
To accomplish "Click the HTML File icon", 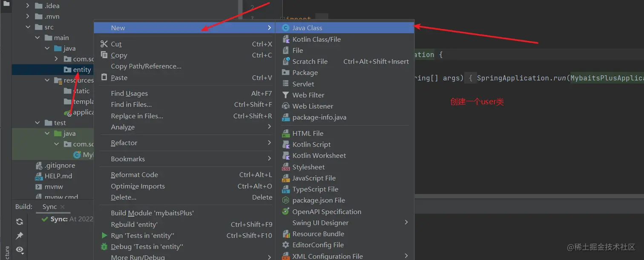I will pyautogui.click(x=286, y=133).
